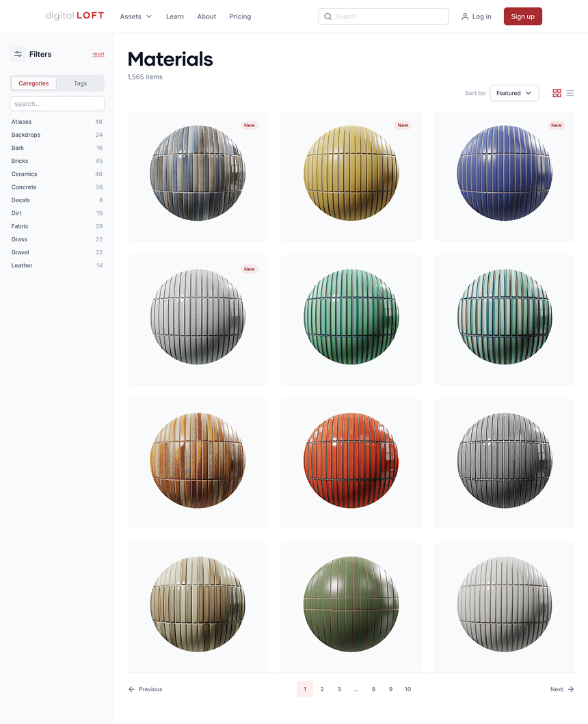The width and height of the screenshot is (588, 724).
Task: Click the top Search input field
Action: [384, 16]
